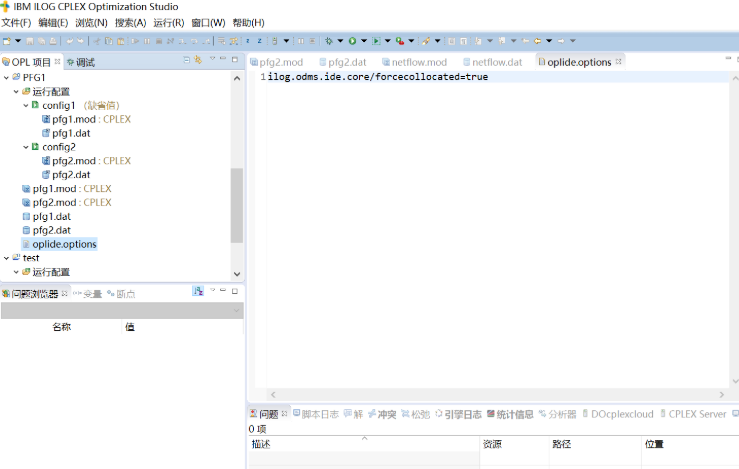Open the CPLEX Server bottom tab

[693, 414]
